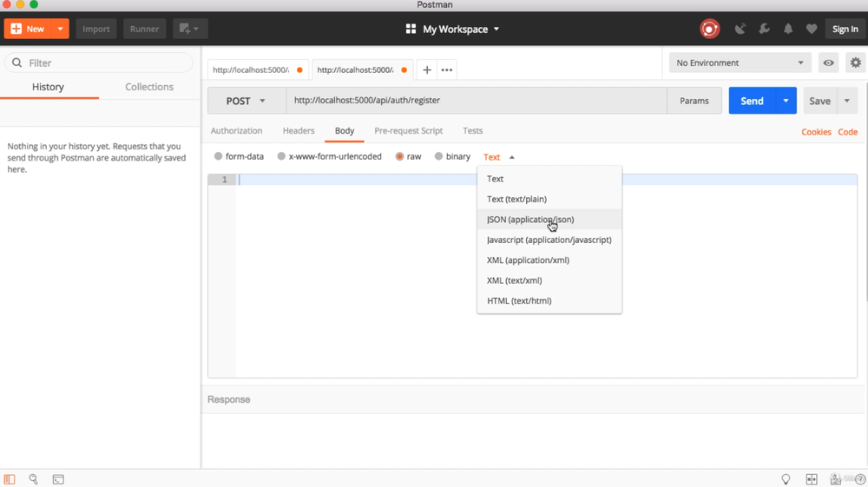Click the request URL field

(476, 101)
